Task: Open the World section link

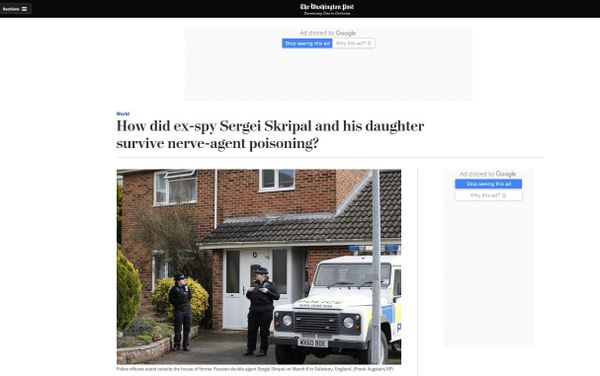Action: (123, 114)
